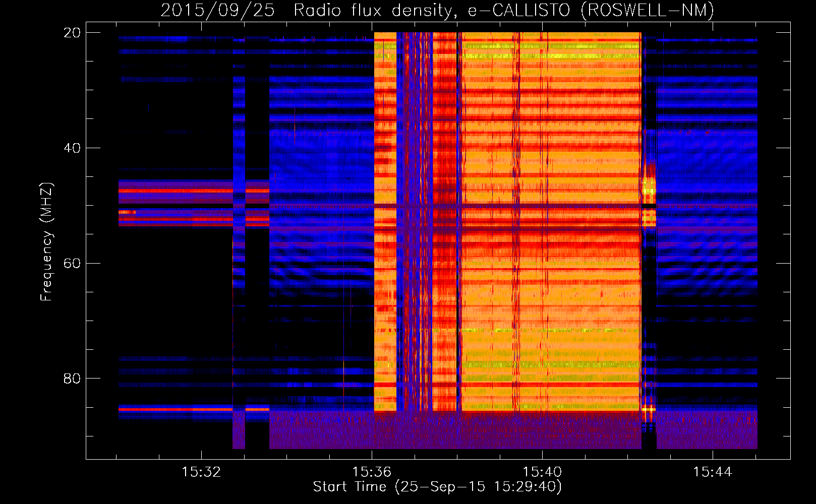Click the plot title mentioning e-CALLISTO (ROSWELL-NM)
The image size is (816, 504).
tap(437, 10)
